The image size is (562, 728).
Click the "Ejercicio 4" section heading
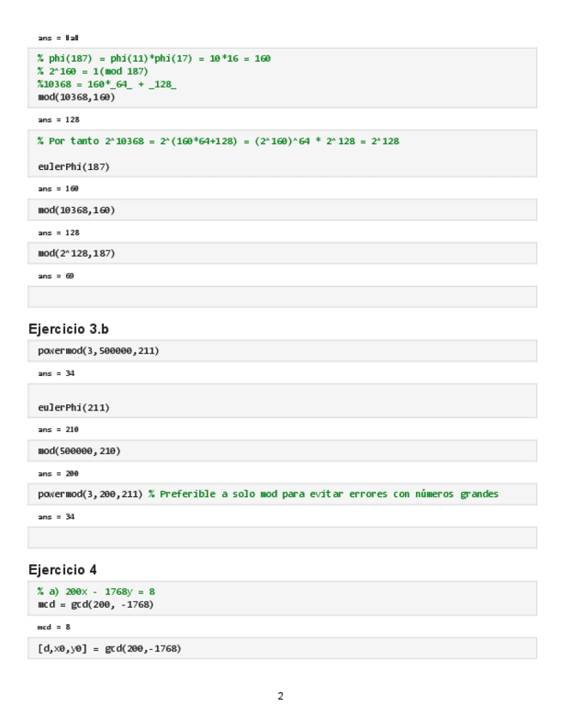(x=62, y=569)
